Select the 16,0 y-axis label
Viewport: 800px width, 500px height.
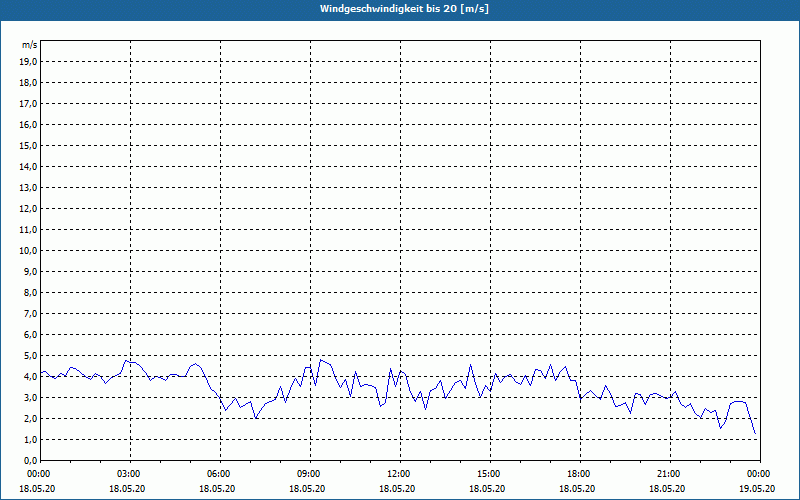[x=28, y=124]
